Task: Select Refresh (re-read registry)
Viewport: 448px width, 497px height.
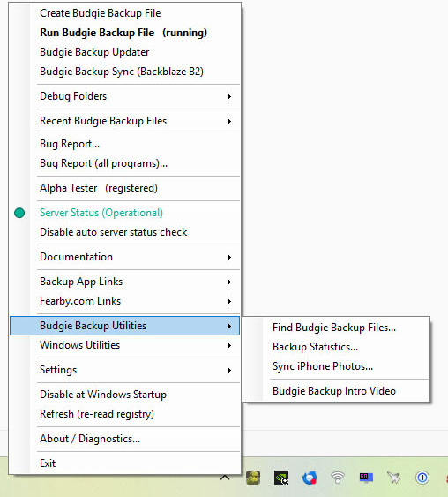Action: (x=124, y=414)
